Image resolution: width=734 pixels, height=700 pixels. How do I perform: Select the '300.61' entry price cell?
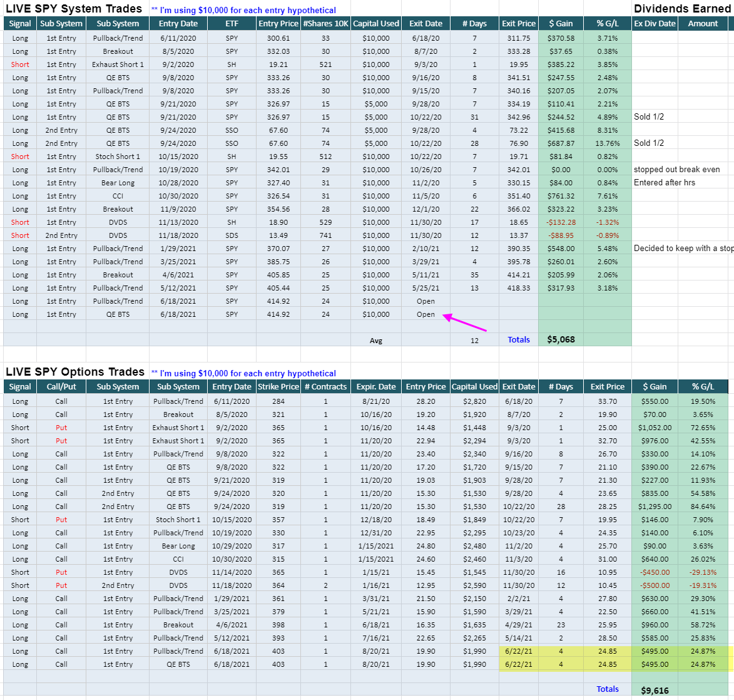[278, 38]
